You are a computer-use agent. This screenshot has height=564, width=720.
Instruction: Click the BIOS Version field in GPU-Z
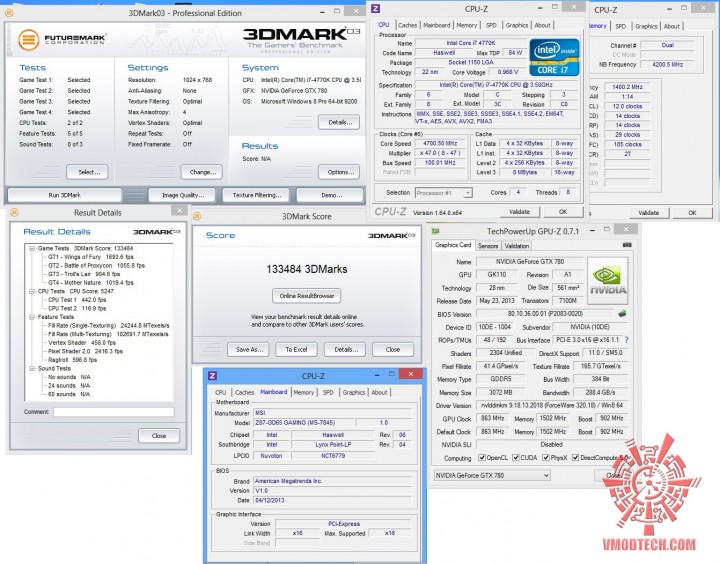point(545,314)
